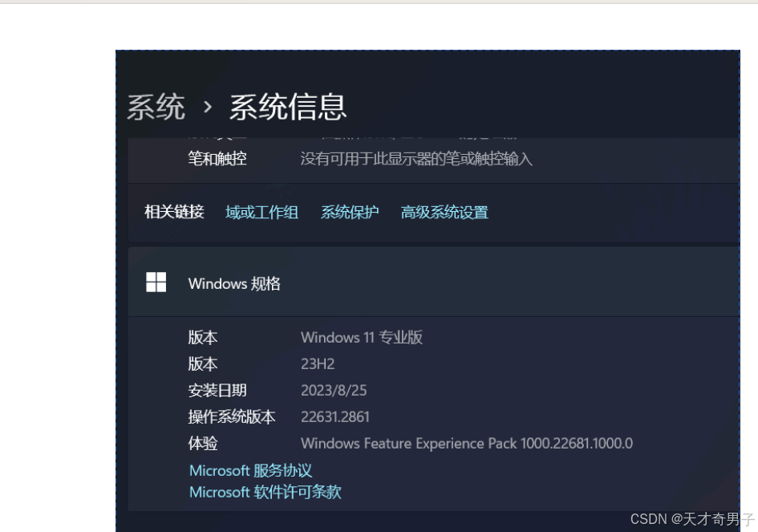This screenshot has height=532, width=758.
Task: Click the text 没有可用于此显示器的笔或触控输入
Action: tap(416, 158)
